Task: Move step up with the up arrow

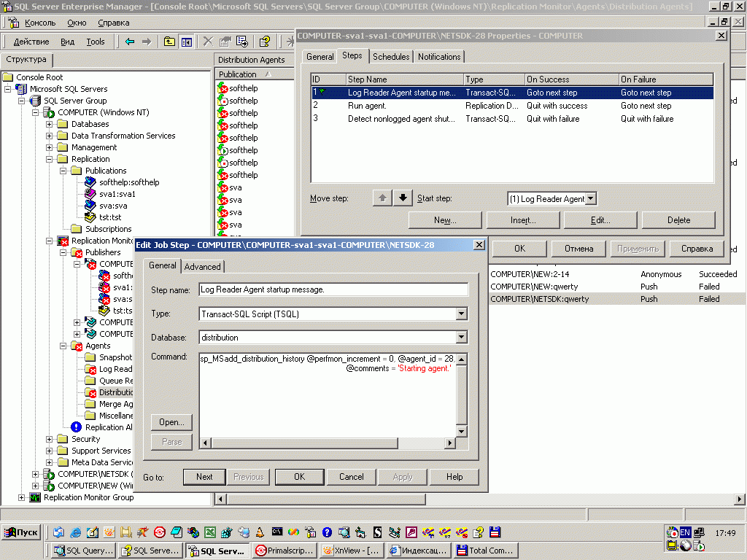Action: pos(382,198)
